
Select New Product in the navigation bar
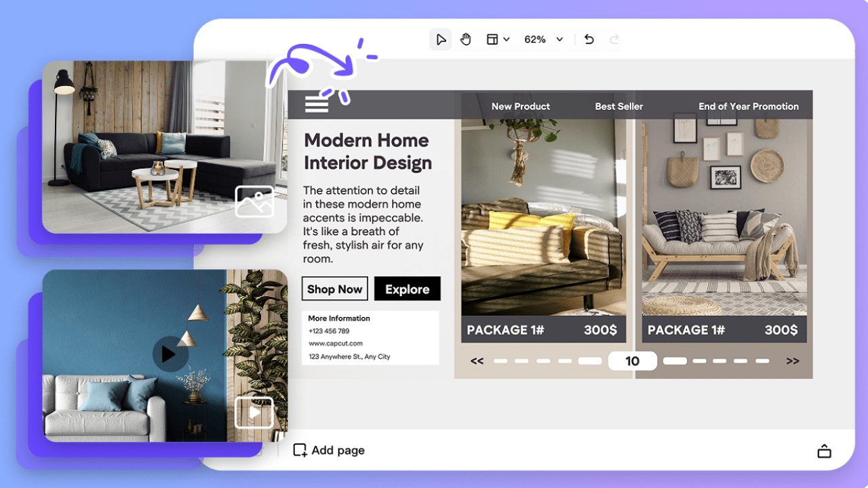(x=521, y=106)
